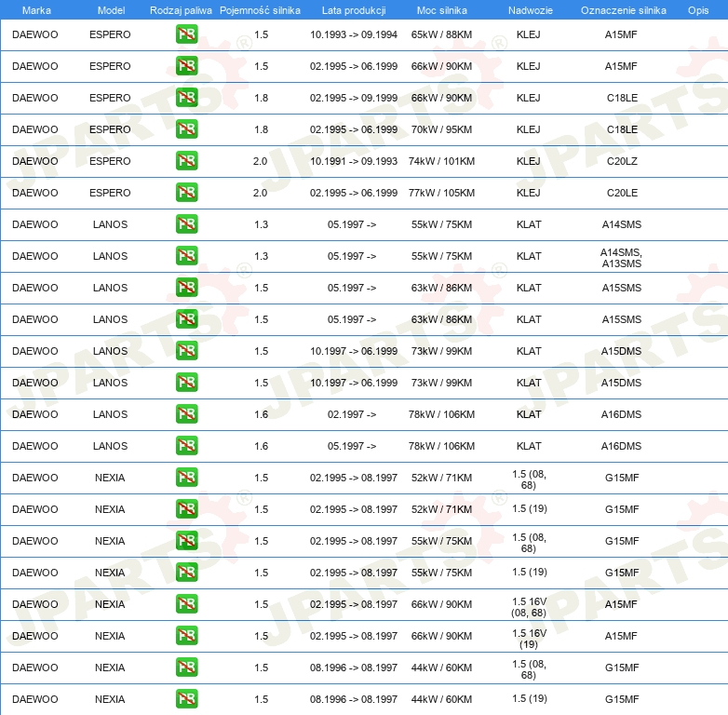
Task: Click NEXIA model cell in 1.5 16V (19) row
Action: pyautogui.click(x=110, y=636)
